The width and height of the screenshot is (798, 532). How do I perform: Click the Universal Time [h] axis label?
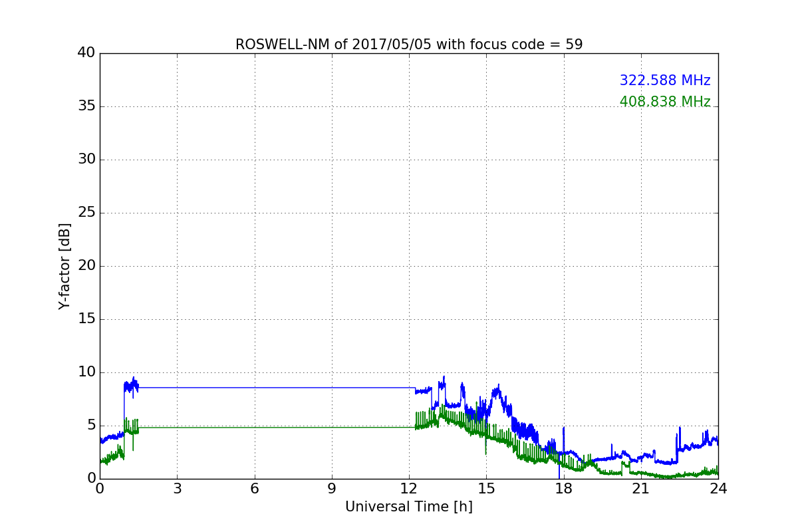coord(409,507)
